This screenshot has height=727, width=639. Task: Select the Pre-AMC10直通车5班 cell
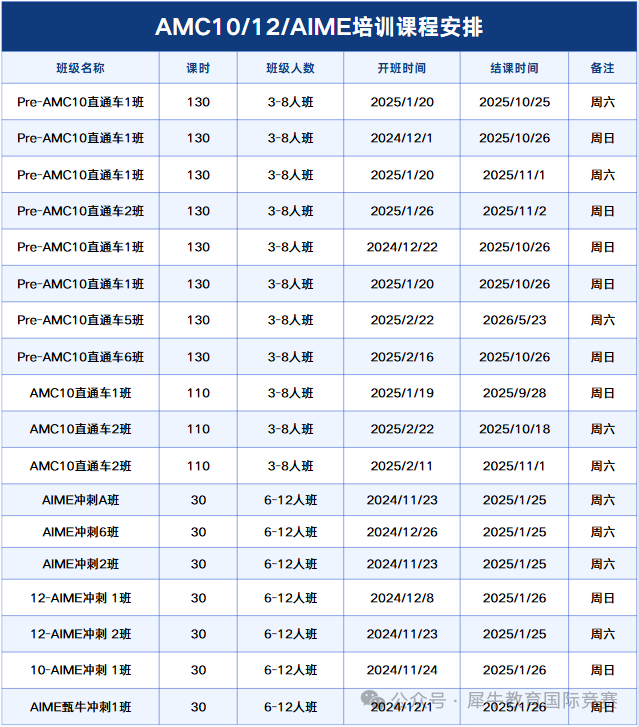pyautogui.click(x=81, y=320)
